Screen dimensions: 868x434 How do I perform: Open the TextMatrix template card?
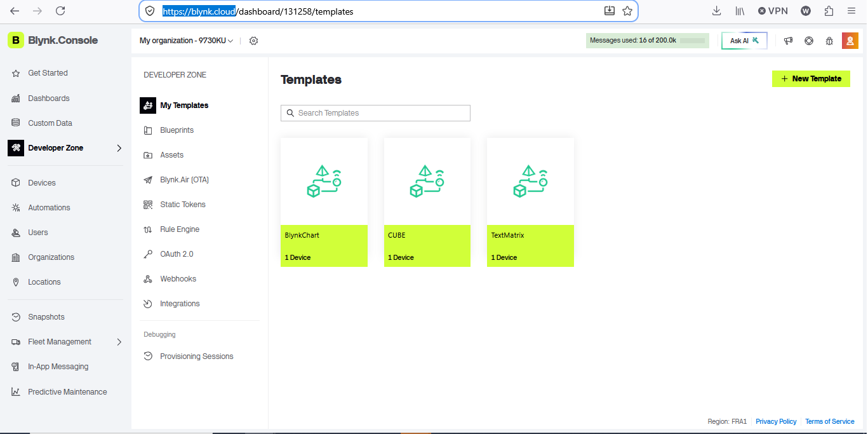(x=530, y=202)
